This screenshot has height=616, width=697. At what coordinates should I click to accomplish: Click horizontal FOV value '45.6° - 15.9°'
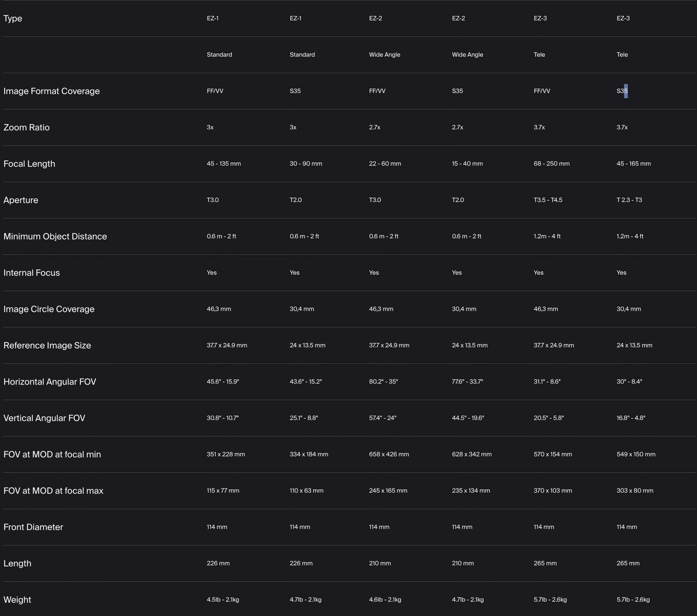tap(223, 382)
